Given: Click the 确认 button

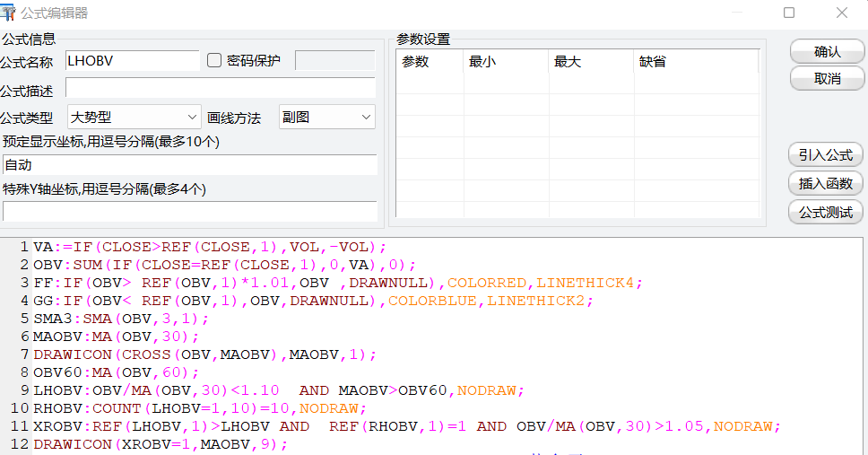Looking at the screenshot, I should pyautogui.click(x=827, y=52).
